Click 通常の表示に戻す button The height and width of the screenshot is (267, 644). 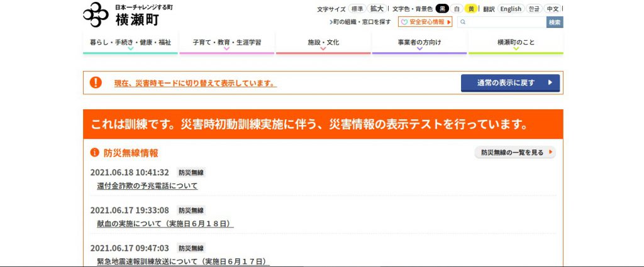coord(510,83)
